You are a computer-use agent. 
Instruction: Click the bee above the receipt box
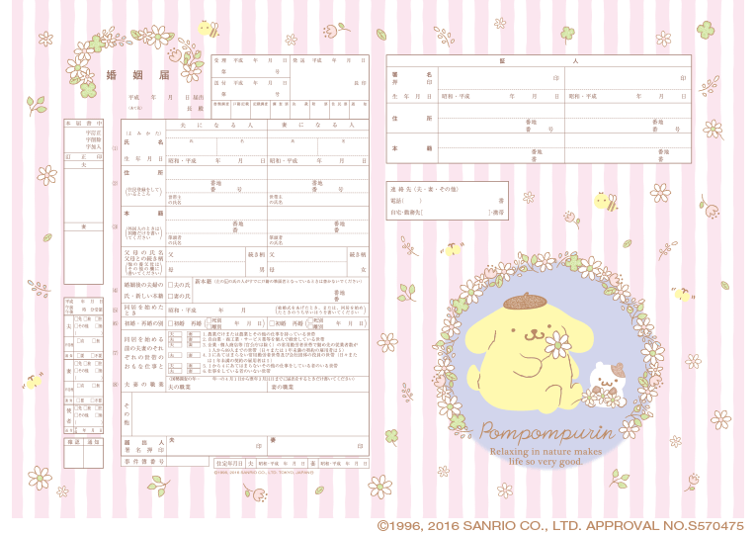click(x=208, y=29)
